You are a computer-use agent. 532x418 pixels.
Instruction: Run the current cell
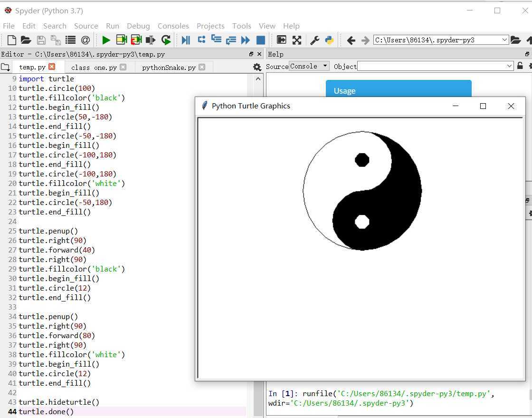(x=121, y=40)
